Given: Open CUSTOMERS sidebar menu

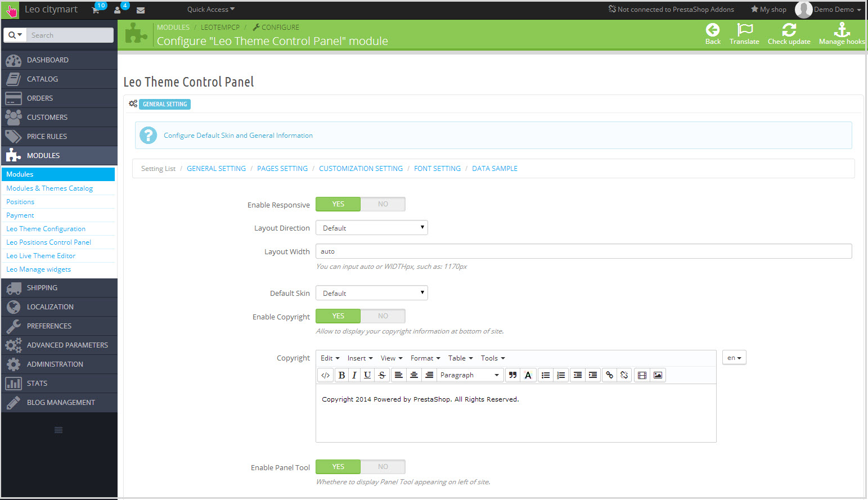Looking at the screenshot, I should tap(59, 118).
